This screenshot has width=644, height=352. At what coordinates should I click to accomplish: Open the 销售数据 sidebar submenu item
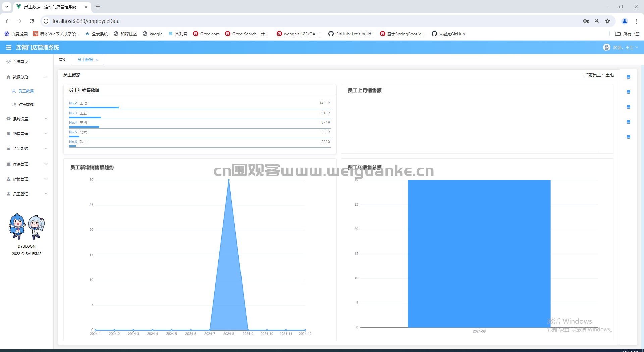coord(26,104)
